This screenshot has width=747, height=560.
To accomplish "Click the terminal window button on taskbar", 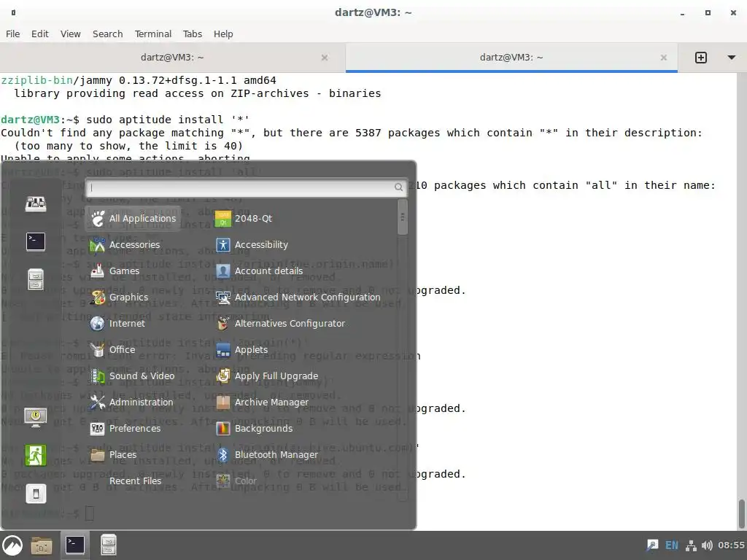I will tap(75, 545).
